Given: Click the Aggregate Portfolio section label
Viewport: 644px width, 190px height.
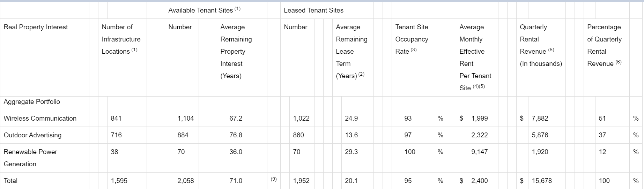Looking at the screenshot, I should [32, 102].
